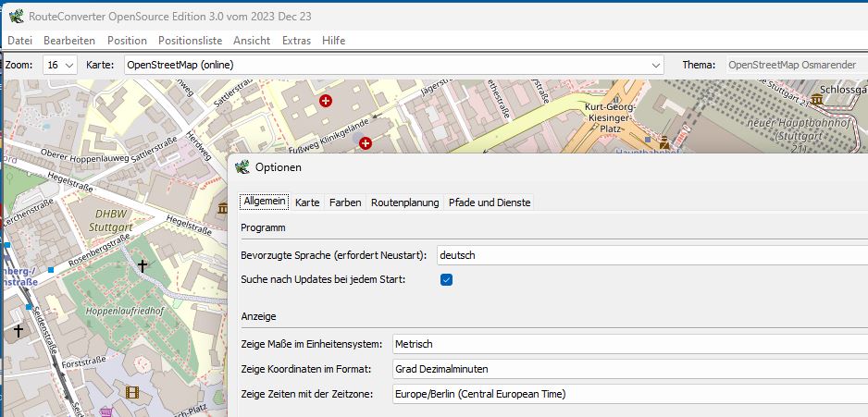868x417 pixels.
Task: Click the red hospital cross map marker near Sattlerstraße
Action: coord(325,100)
